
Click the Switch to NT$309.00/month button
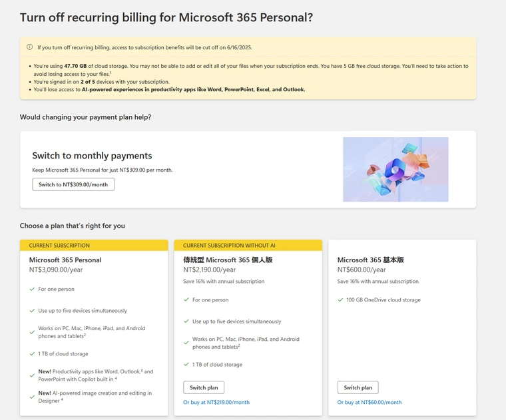click(x=73, y=184)
